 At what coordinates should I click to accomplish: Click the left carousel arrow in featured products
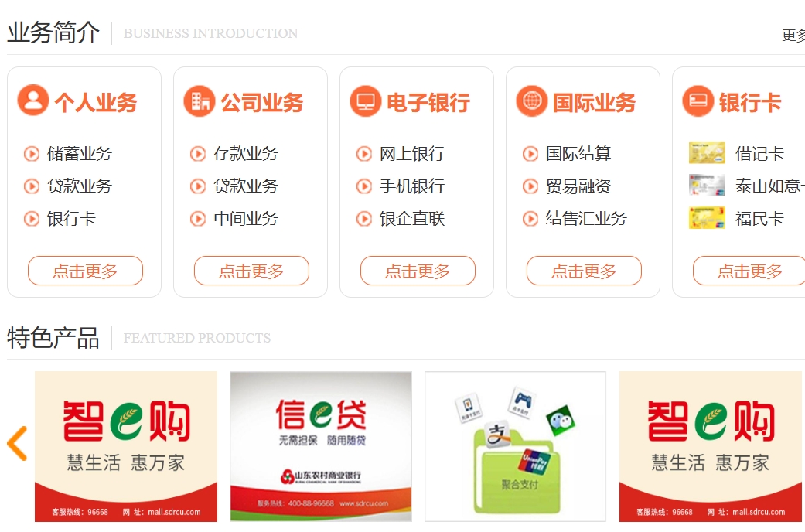tap(17, 443)
